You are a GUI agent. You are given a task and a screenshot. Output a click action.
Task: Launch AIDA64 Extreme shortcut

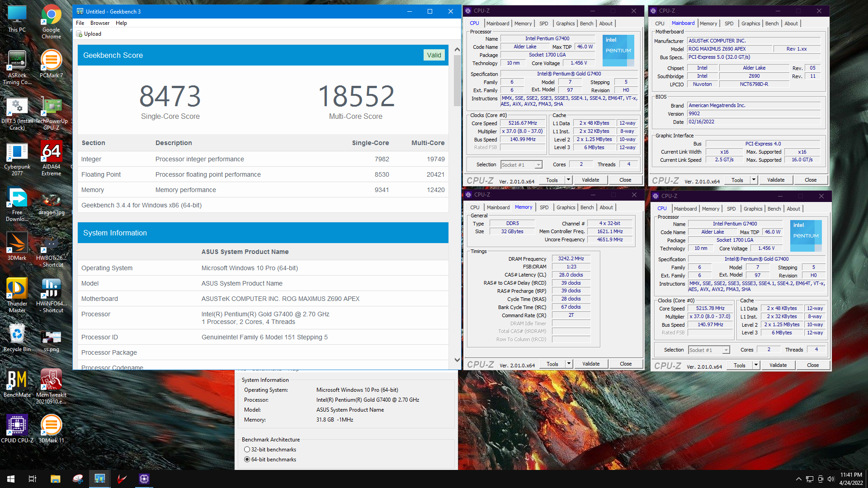pyautogui.click(x=51, y=158)
